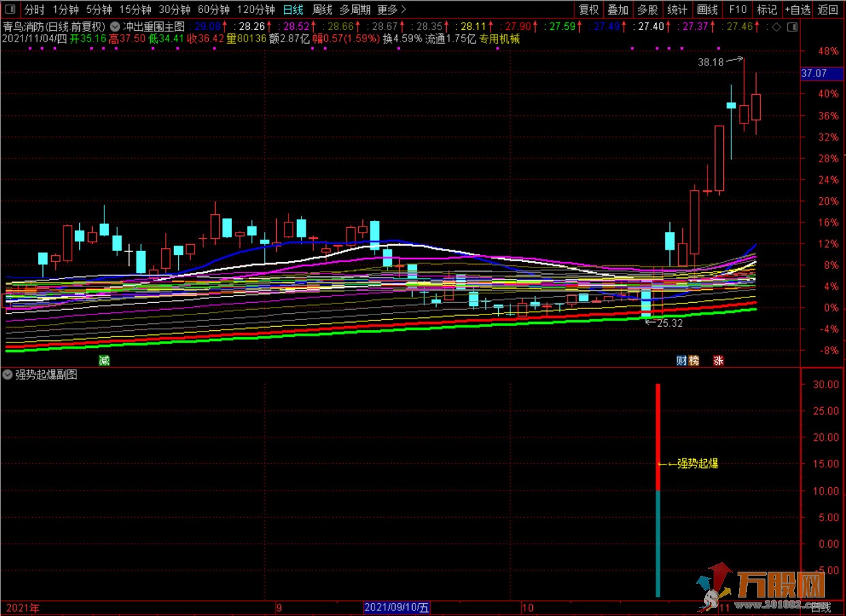Click the red signal bar in sub-chart
Screen dimensions: 846x616
pyautogui.click(x=658, y=437)
